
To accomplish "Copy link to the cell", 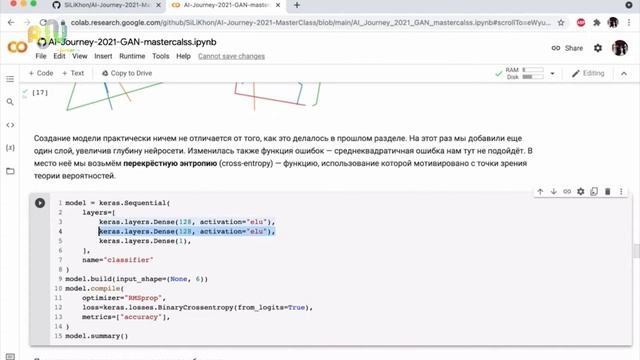I will 567,191.
